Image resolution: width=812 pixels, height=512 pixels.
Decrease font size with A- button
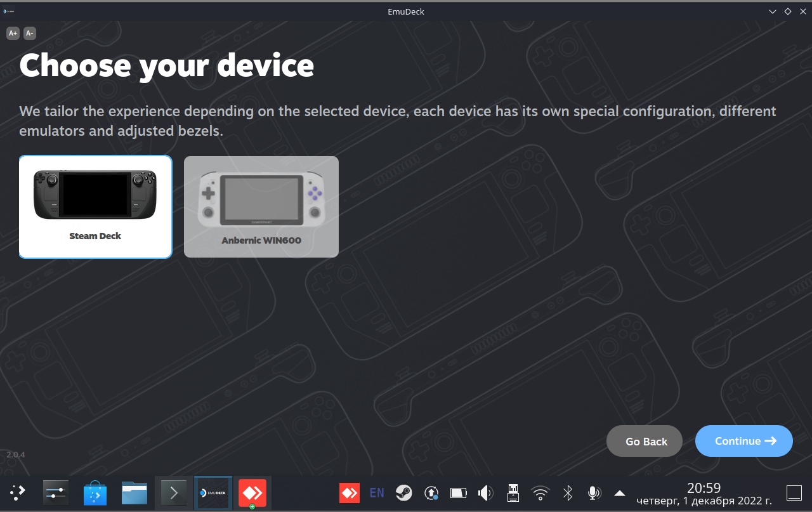click(30, 33)
